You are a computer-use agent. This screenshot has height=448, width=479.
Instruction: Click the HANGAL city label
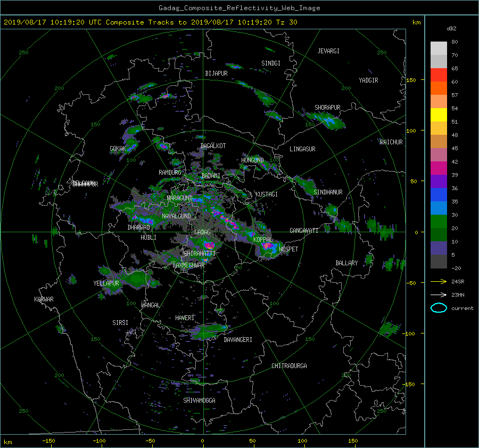pyautogui.click(x=150, y=305)
